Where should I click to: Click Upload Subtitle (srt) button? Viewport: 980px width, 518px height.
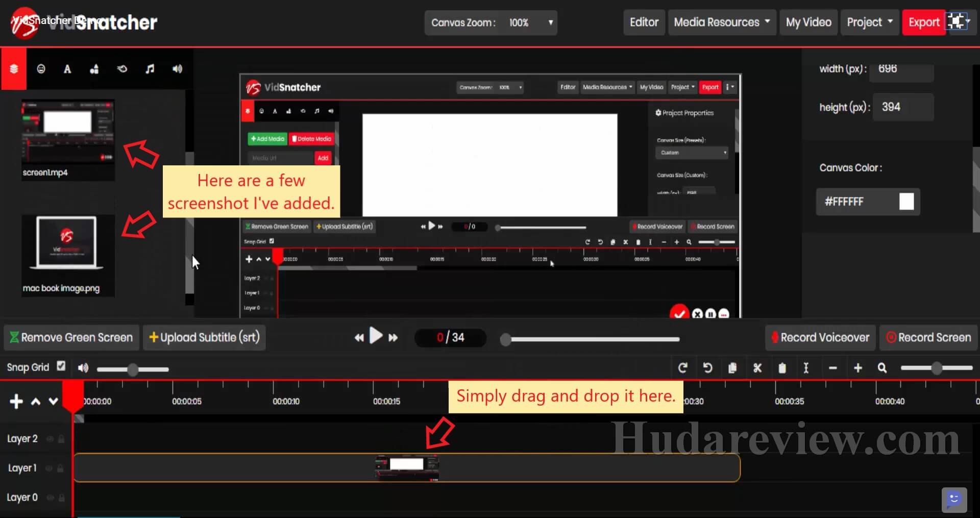[x=204, y=337]
